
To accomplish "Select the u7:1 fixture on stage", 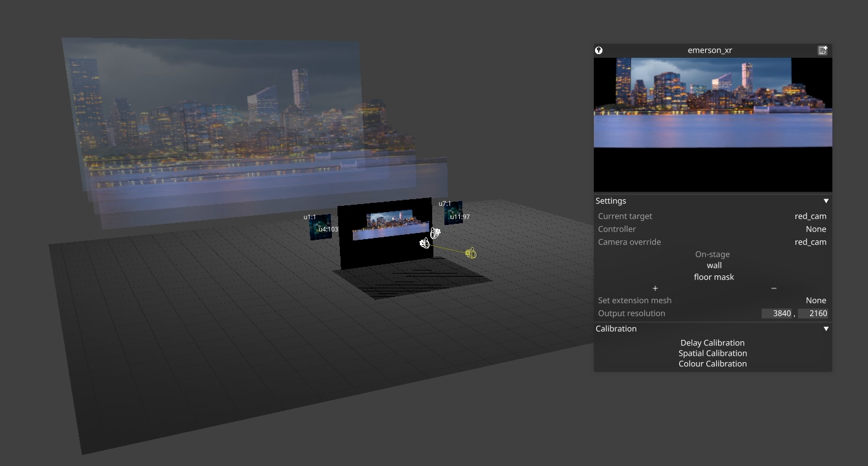I will [453, 213].
